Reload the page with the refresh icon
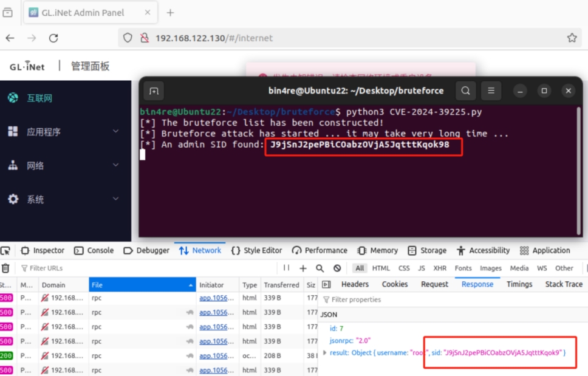Viewport: 588px width, 376px height. tap(53, 38)
